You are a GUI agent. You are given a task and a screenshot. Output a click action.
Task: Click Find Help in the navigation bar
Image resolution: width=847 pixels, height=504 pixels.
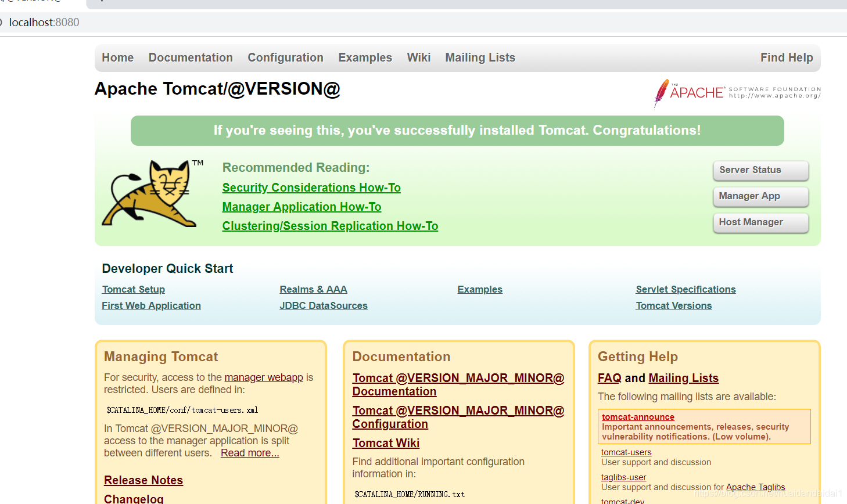click(x=787, y=57)
